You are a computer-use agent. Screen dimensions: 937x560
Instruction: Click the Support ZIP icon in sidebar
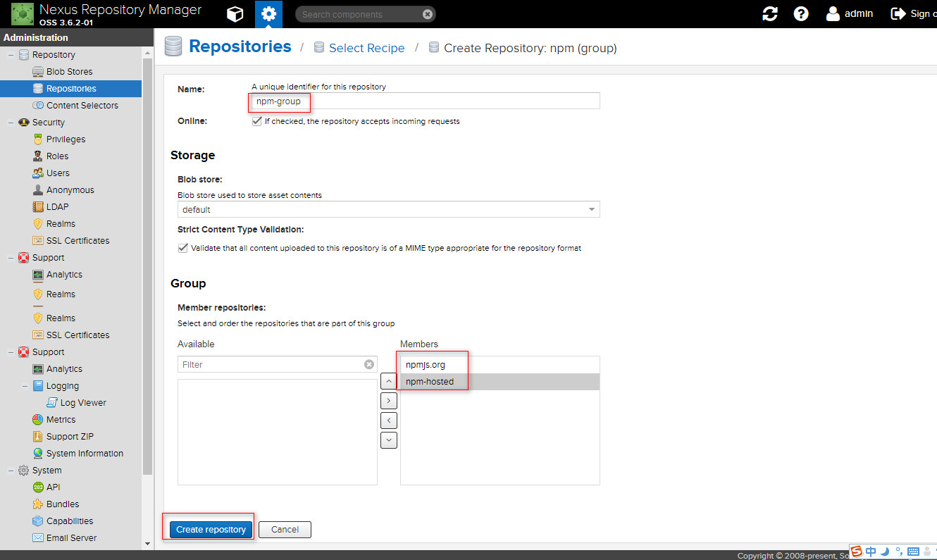tap(38, 437)
